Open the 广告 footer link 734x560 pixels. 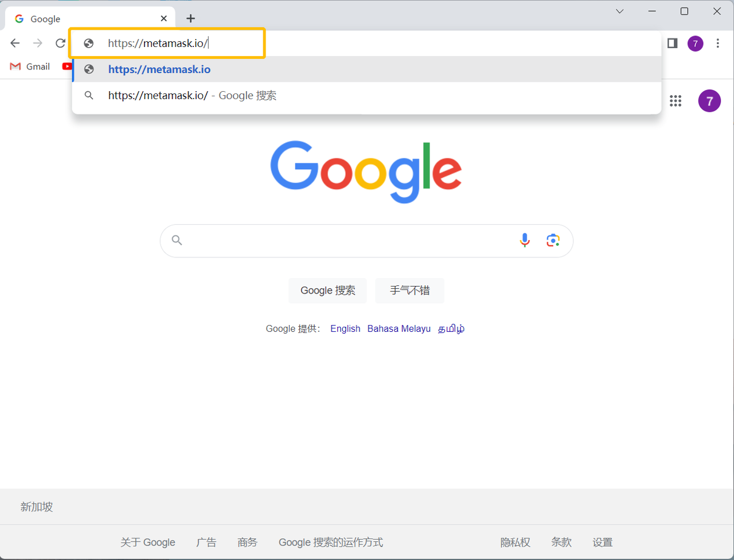tap(206, 542)
